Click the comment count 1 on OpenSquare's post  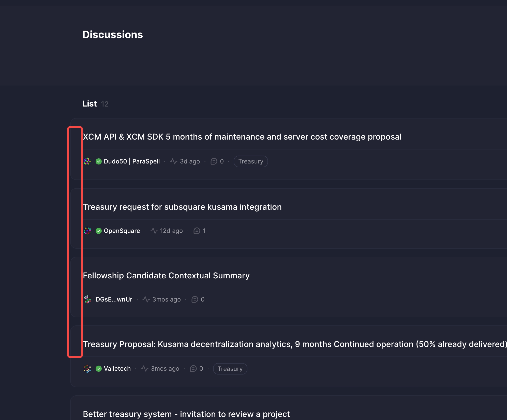[205, 231]
